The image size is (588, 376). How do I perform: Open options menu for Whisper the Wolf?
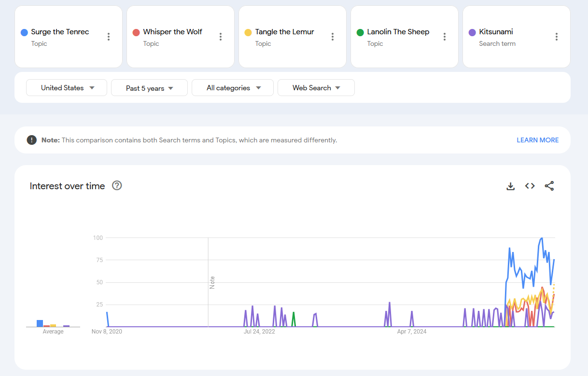221,37
